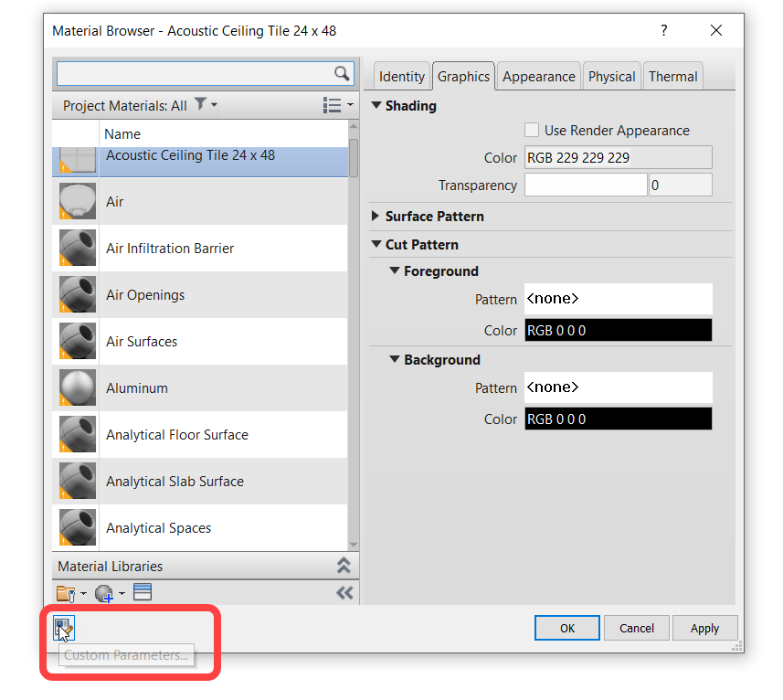The width and height of the screenshot is (783, 700).
Task: Switch to the Graphics tab
Action: [463, 77]
